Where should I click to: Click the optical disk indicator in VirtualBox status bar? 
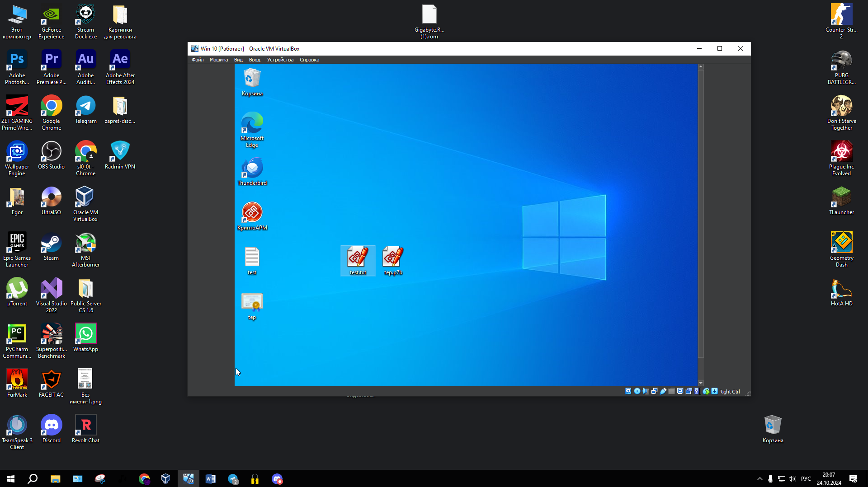[637, 391]
